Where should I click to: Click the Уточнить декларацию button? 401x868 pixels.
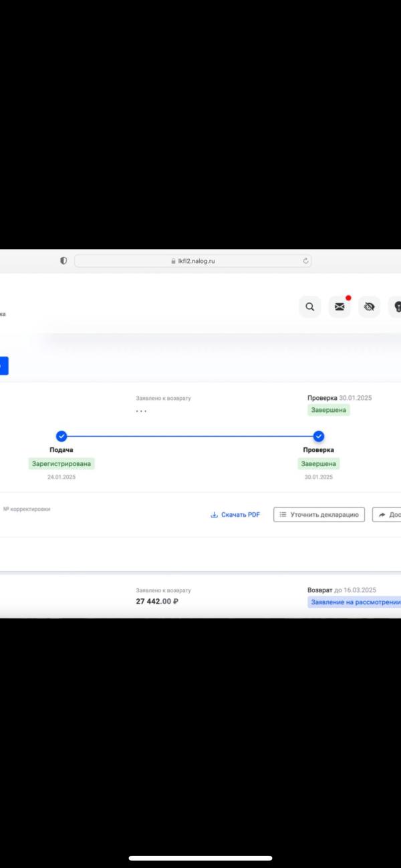[319, 515]
